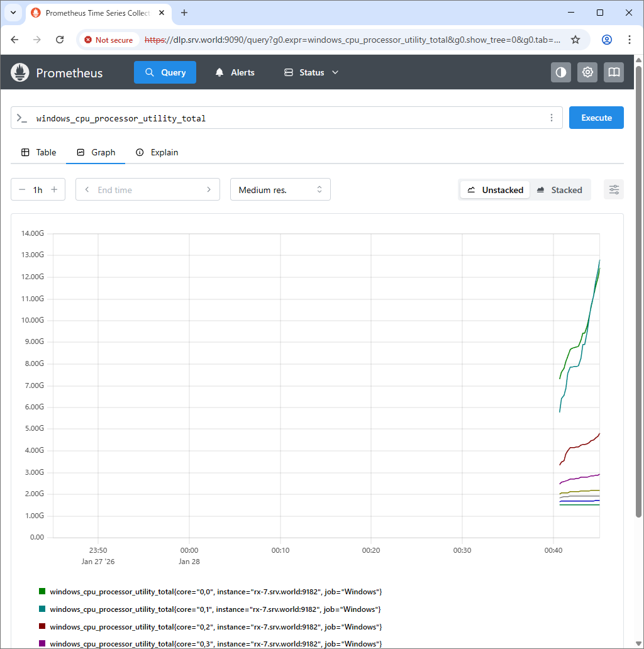Select Stacked graph mode

coord(560,189)
